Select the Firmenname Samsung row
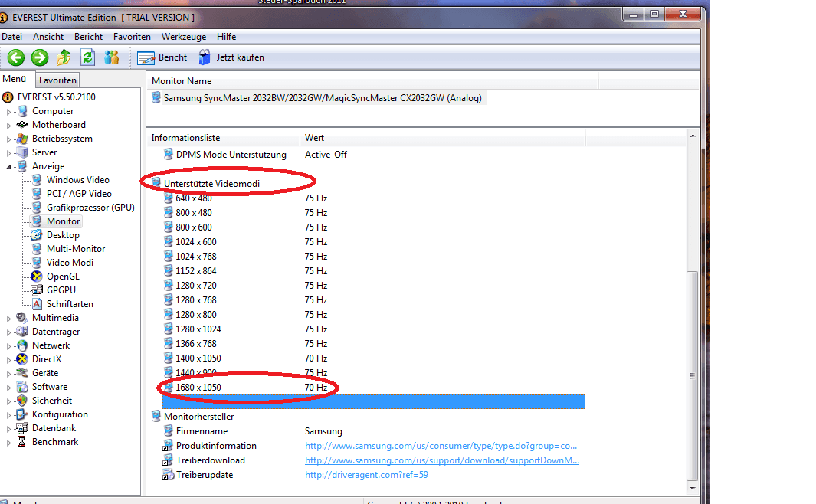 click(373, 431)
